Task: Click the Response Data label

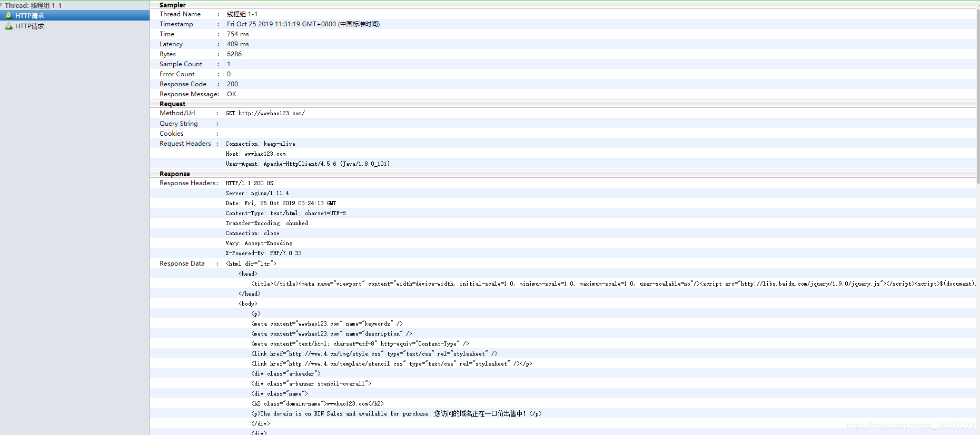Action: (x=182, y=264)
